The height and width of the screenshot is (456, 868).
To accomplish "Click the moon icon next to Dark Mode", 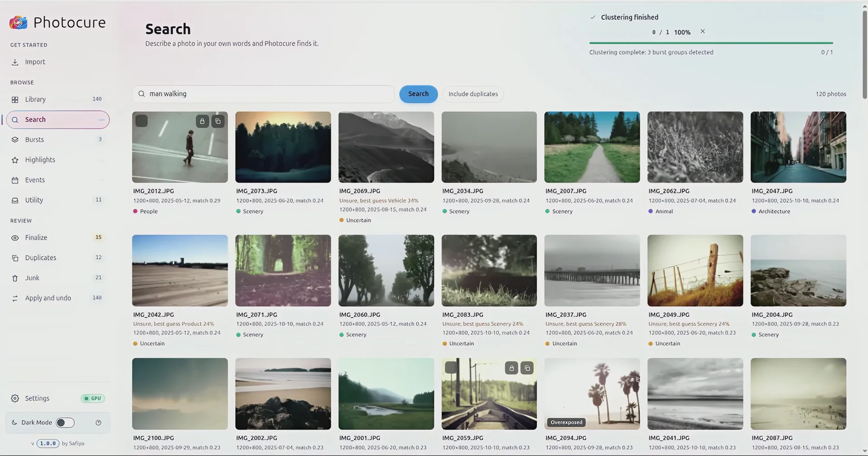I will pos(14,423).
